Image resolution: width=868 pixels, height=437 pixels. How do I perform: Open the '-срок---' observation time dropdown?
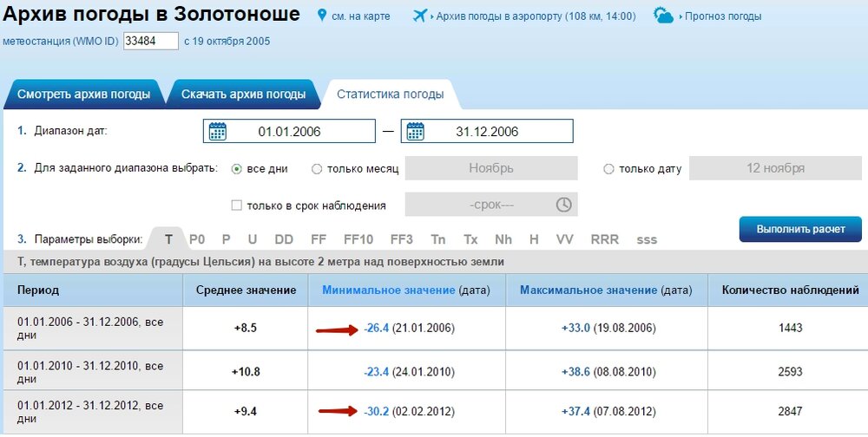click(x=491, y=205)
